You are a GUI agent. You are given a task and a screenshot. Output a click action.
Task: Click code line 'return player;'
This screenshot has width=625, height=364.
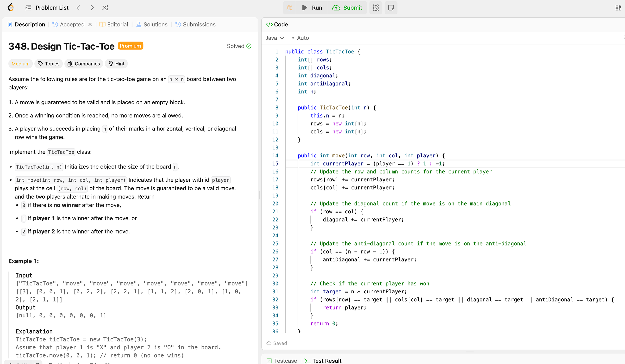point(344,308)
